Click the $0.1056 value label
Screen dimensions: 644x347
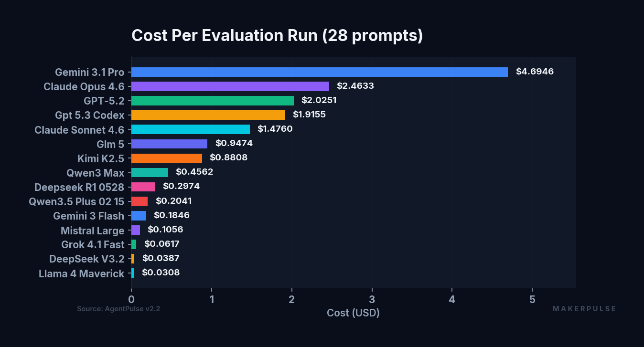[x=165, y=230]
